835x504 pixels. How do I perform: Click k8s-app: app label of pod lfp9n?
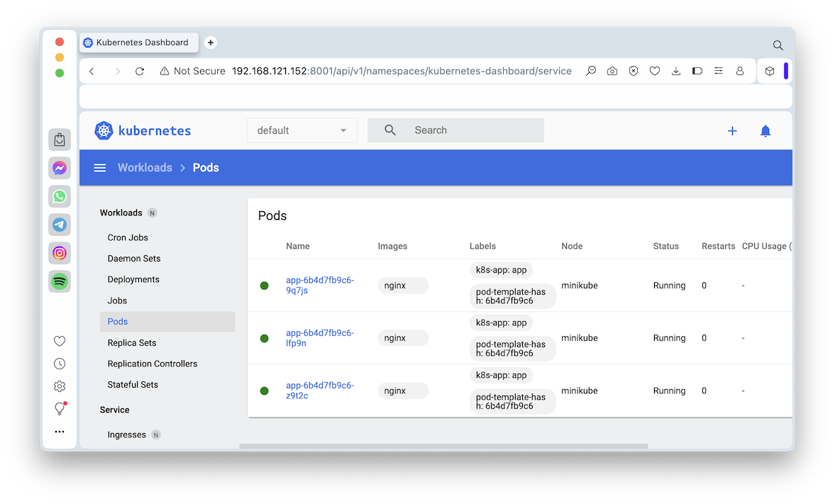click(x=501, y=323)
